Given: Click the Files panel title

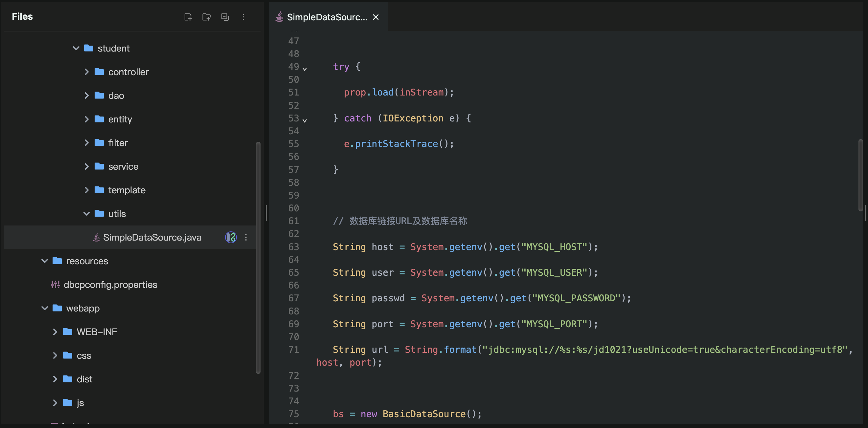Looking at the screenshot, I should (x=22, y=16).
